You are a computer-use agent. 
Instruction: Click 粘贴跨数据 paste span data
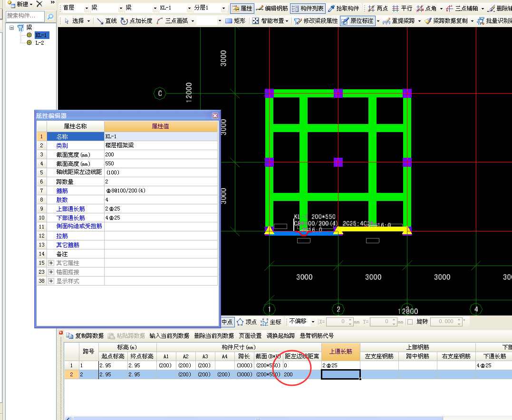126,336
